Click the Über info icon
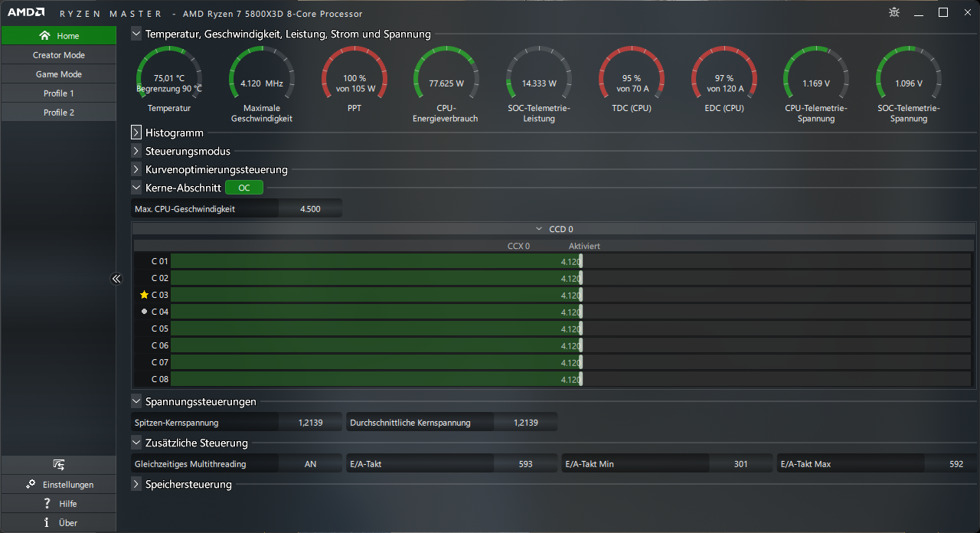This screenshot has height=533, width=980. 47,522
